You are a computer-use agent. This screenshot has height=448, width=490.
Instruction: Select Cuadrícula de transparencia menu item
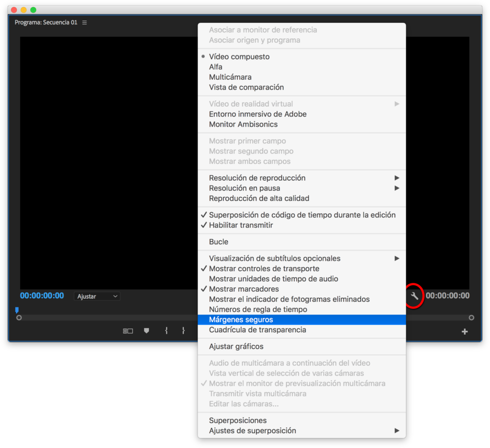(257, 329)
